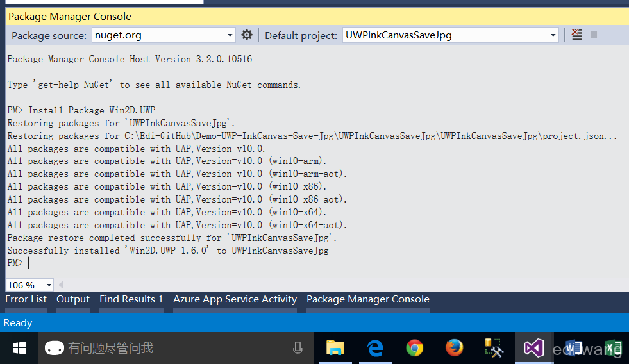The image size is (629, 364).
Task: Click the Cortana search box
Action: pos(176,348)
